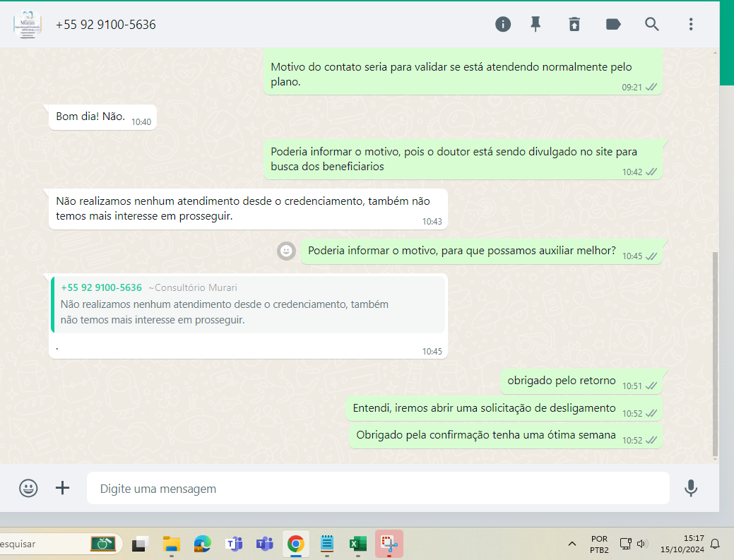The height and width of the screenshot is (560, 734).
Task: Open Excel from the taskbar
Action: tap(358, 544)
